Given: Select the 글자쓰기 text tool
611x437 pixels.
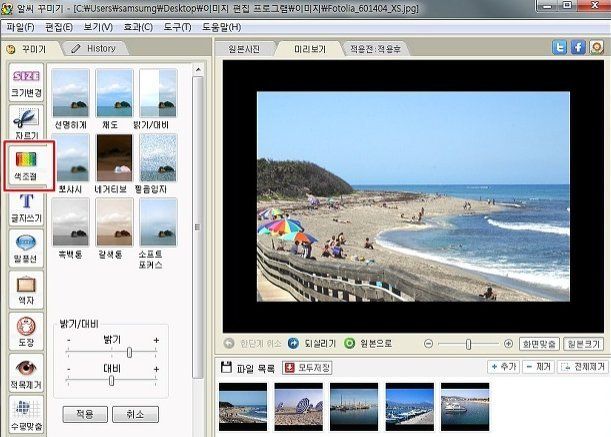Looking at the screenshot, I should (26, 208).
